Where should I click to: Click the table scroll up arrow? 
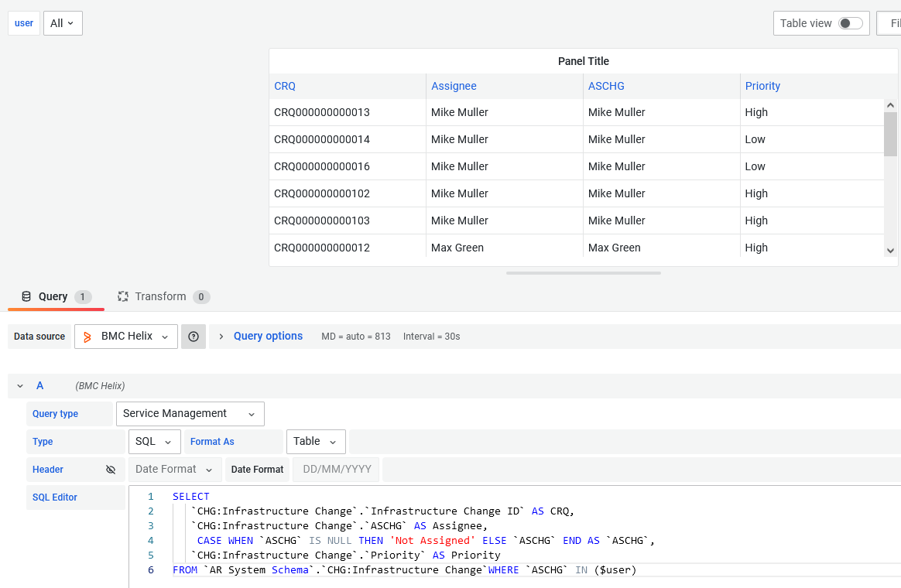[891, 105]
